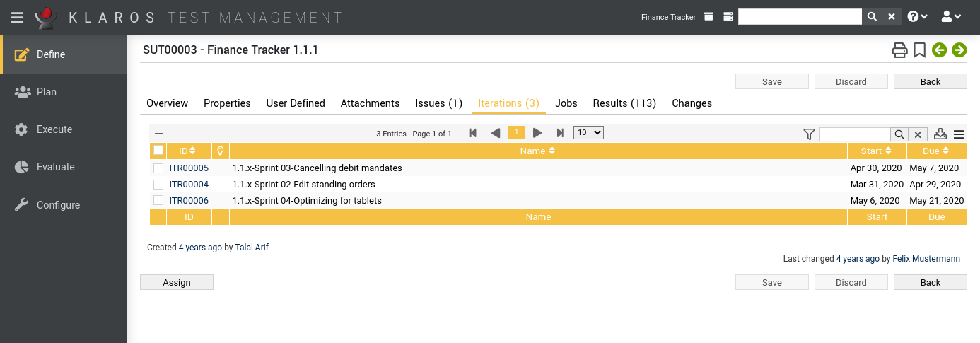Screen dimensions: 980x343
Task: Open table column options menu icon
Action: (959, 134)
